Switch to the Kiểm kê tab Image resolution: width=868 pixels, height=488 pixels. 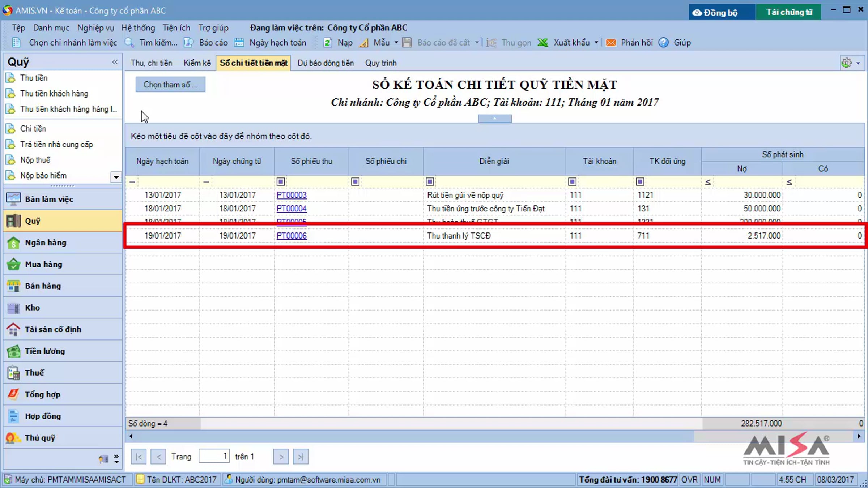coord(197,63)
